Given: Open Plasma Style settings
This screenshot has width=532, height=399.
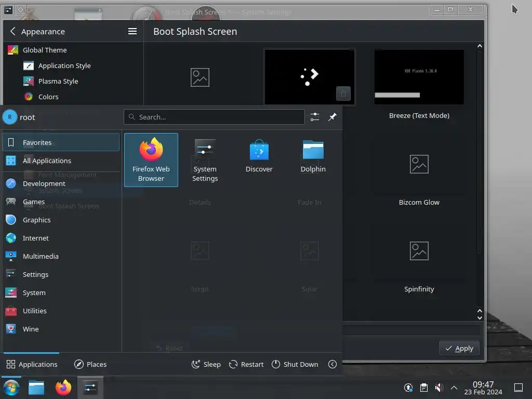Looking at the screenshot, I should click(x=73, y=81).
